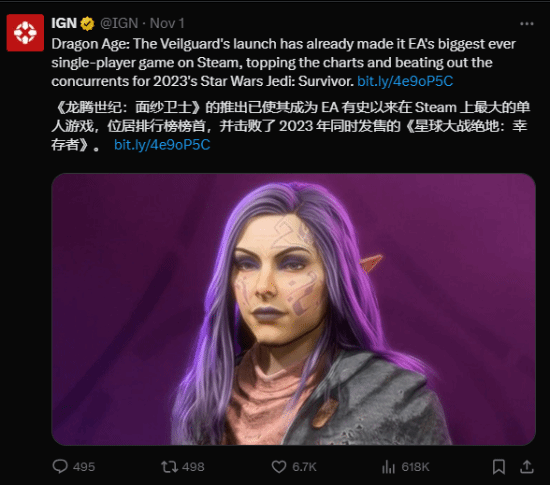
Task: Click the 495 replies count
Action: tap(84, 467)
